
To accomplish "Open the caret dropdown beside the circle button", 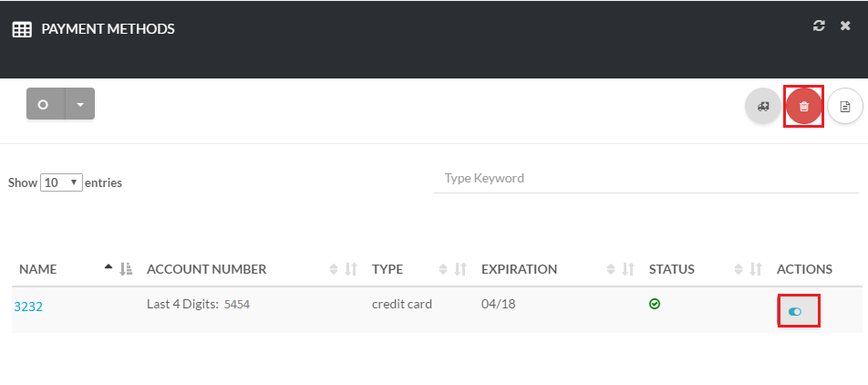I will click(80, 104).
